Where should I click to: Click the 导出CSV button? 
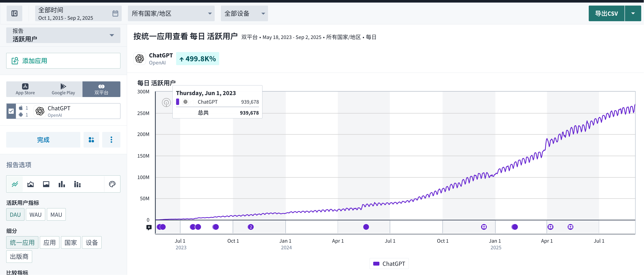[x=607, y=13]
